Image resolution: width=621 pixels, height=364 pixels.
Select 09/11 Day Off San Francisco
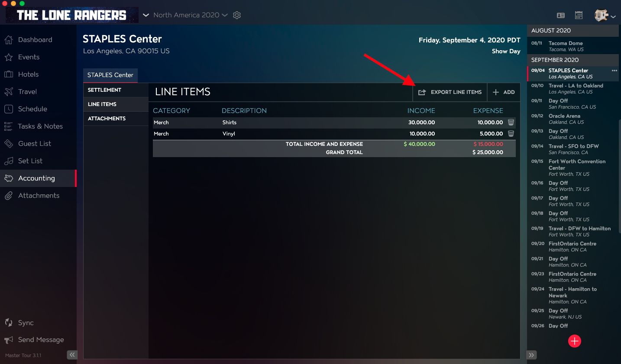point(573,104)
